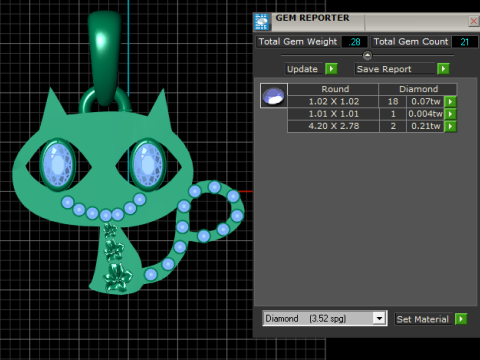Click the Total Gem Weight value .28
480x360 pixels.
pos(355,42)
